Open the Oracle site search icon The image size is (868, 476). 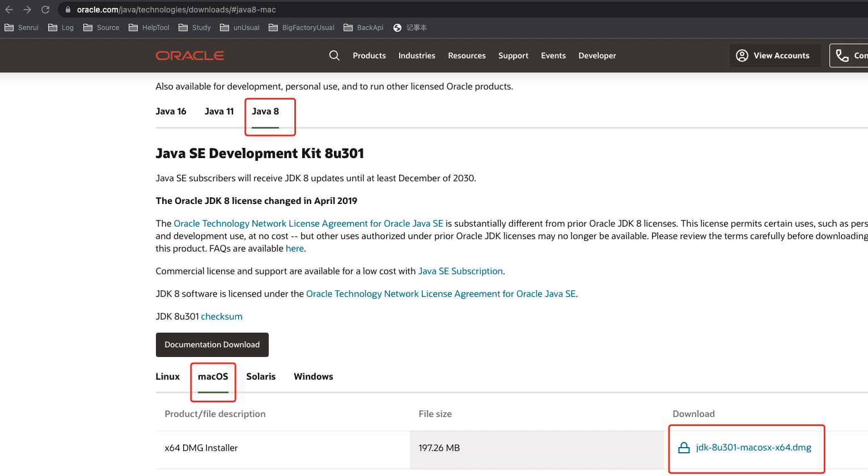click(x=335, y=56)
